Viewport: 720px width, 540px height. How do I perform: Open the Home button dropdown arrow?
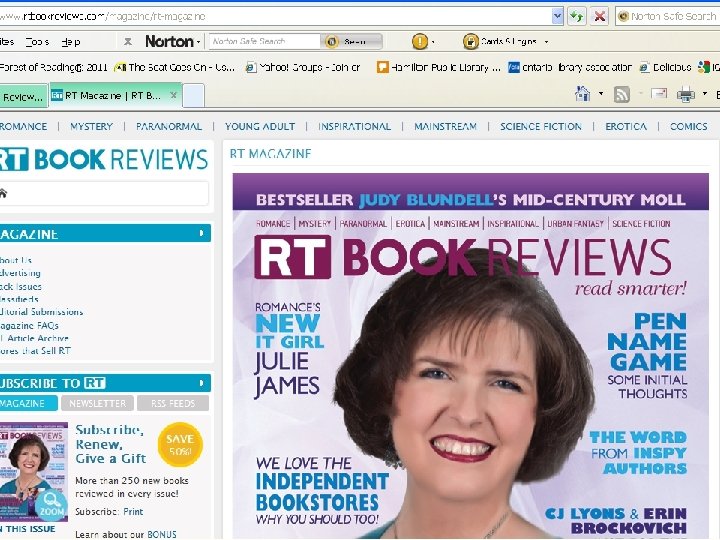pyautogui.click(x=601, y=94)
